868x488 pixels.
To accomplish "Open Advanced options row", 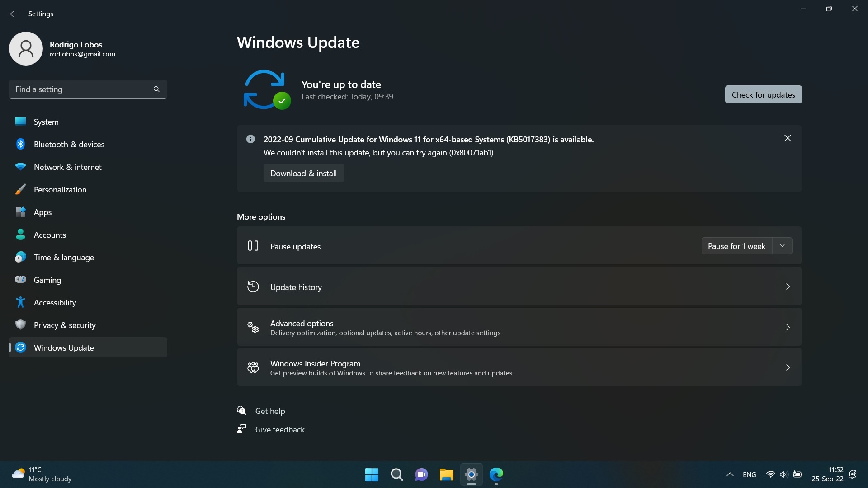I will pyautogui.click(x=519, y=327).
